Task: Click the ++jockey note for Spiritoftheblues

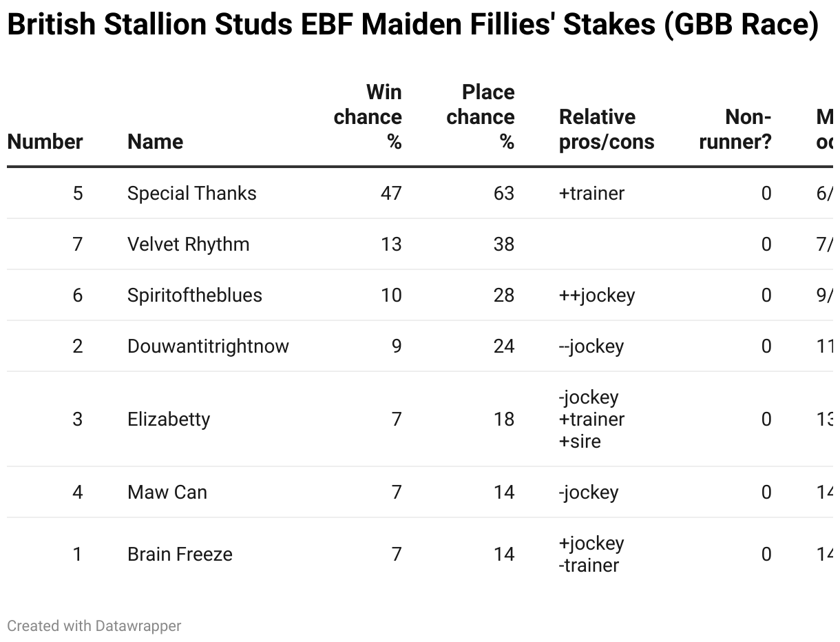Action: click(x=597, y=296)
